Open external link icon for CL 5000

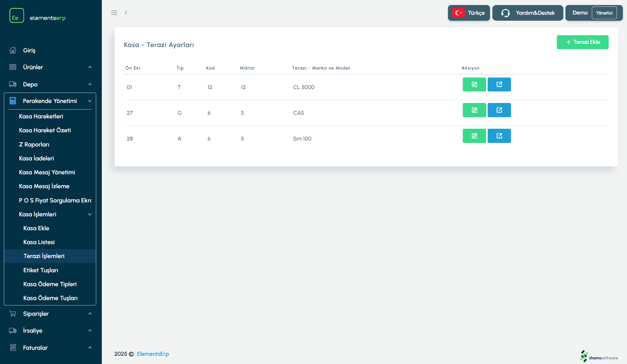[499, 84]
